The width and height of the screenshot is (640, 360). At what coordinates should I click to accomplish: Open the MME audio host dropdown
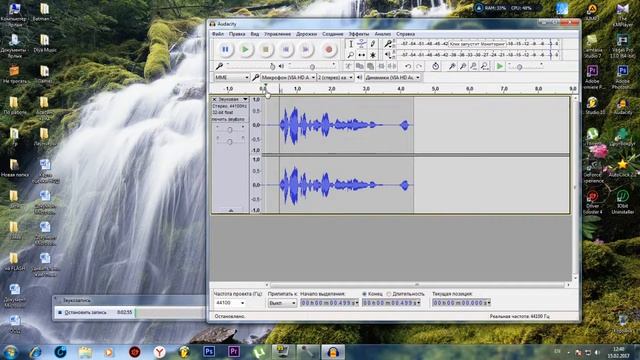232,77
